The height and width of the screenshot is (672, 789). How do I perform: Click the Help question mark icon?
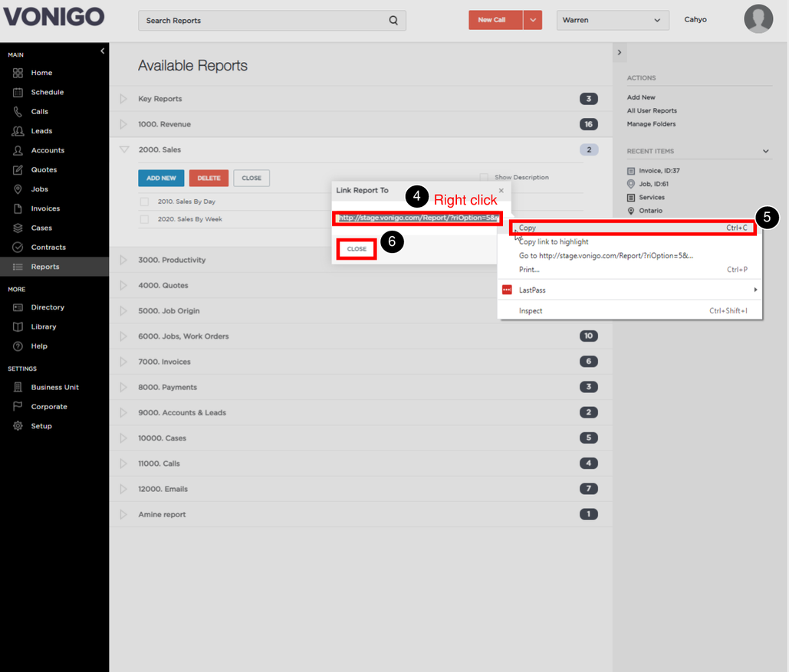(x=18, y=346)
